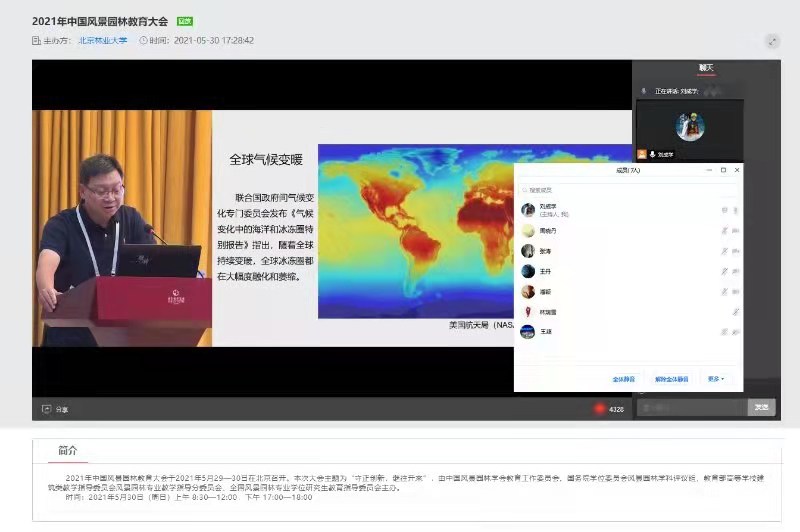The width and height of the screenshot is (800, 532).
Task: Click the world temperature map on the slide
Action: coord(416,231)
